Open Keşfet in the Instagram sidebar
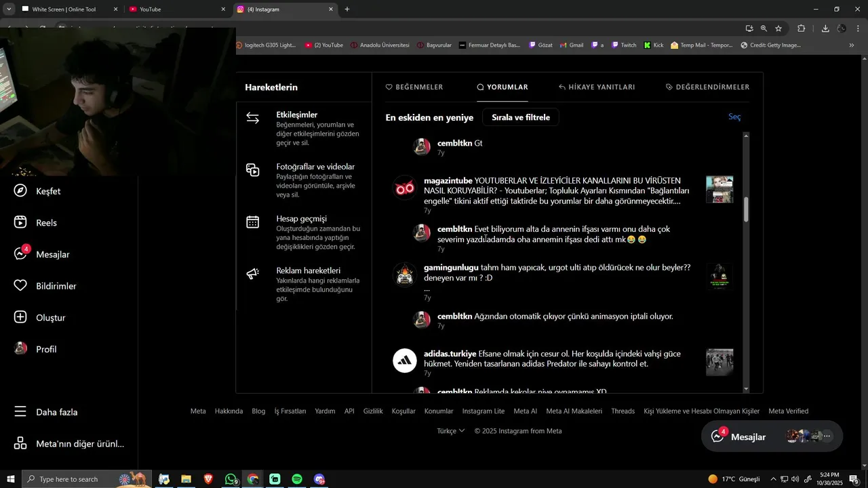Viewport: 868px width, 488px height. point(37,191)
